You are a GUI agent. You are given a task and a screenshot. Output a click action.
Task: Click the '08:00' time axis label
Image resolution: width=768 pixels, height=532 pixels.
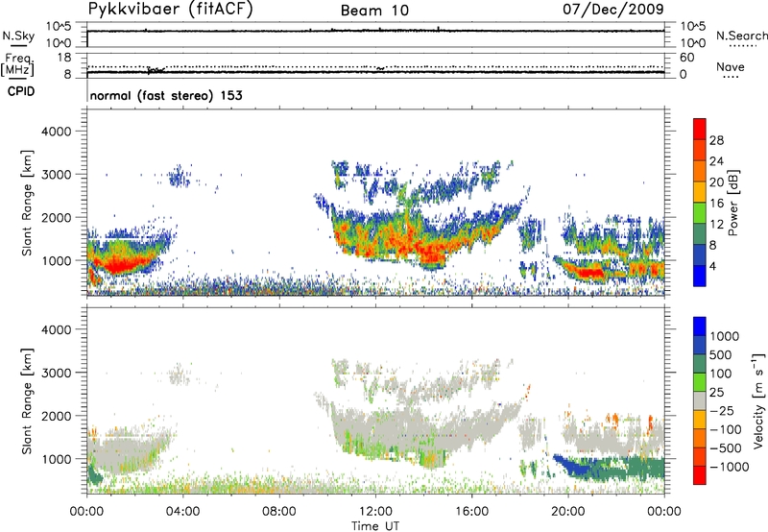tap(279, 512)
